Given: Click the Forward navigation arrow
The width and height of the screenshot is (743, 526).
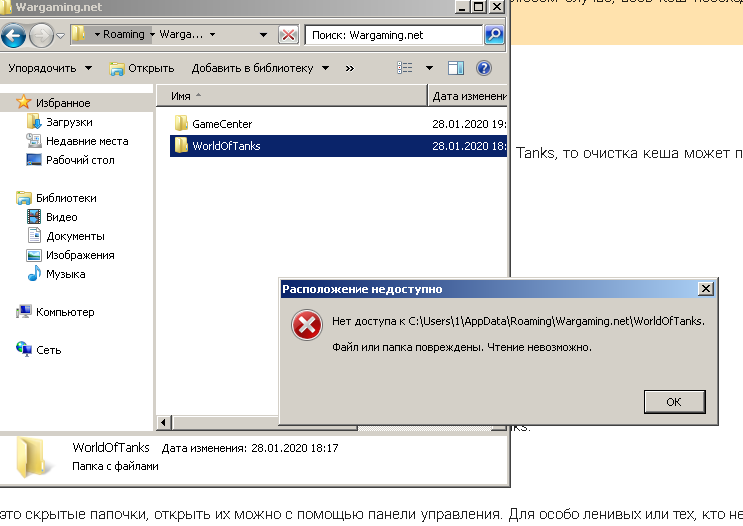Looking at the screenshot, I should (41, 36).
